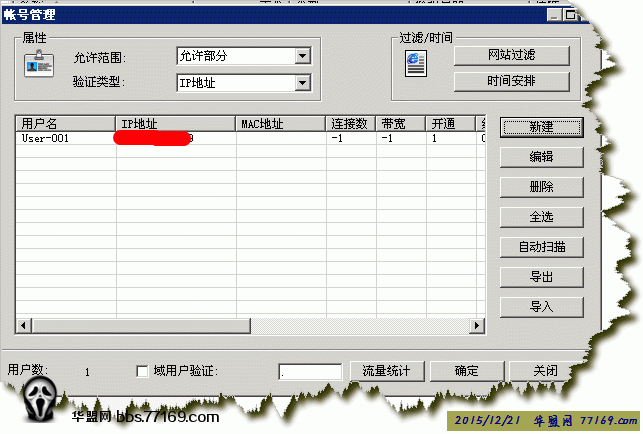Open the 允许范围 dropdown arrow
This screenshot has height=434, width=643.
[x=302, y=56]
